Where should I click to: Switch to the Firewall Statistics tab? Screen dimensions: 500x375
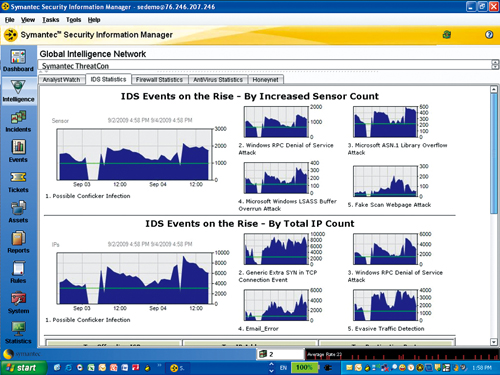click(159, 80)
